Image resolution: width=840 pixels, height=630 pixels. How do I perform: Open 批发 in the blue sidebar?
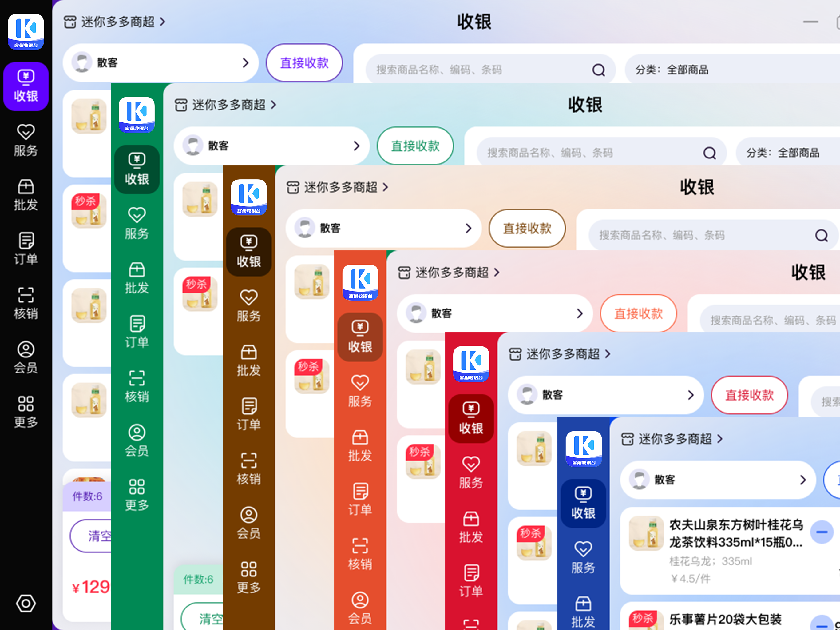(x=583, y=612)
